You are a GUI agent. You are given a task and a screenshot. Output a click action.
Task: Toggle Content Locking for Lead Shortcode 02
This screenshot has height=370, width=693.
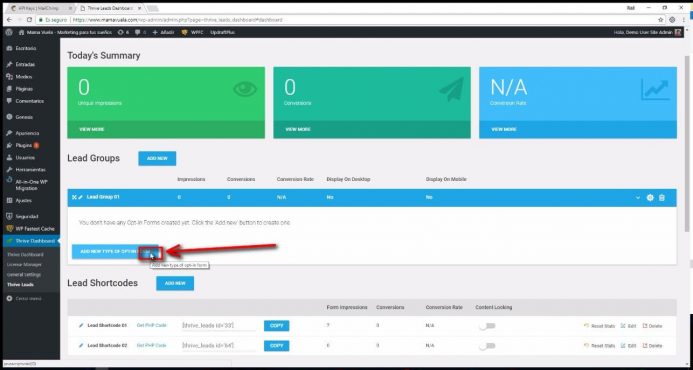[487, 346]
